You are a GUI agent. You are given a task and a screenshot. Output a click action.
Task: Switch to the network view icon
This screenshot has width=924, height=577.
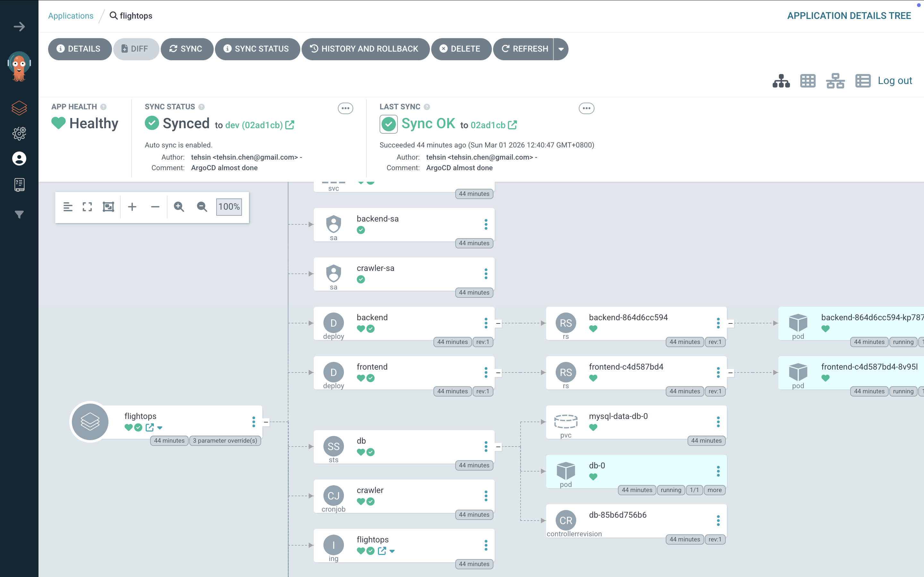(x=835, y=81)
